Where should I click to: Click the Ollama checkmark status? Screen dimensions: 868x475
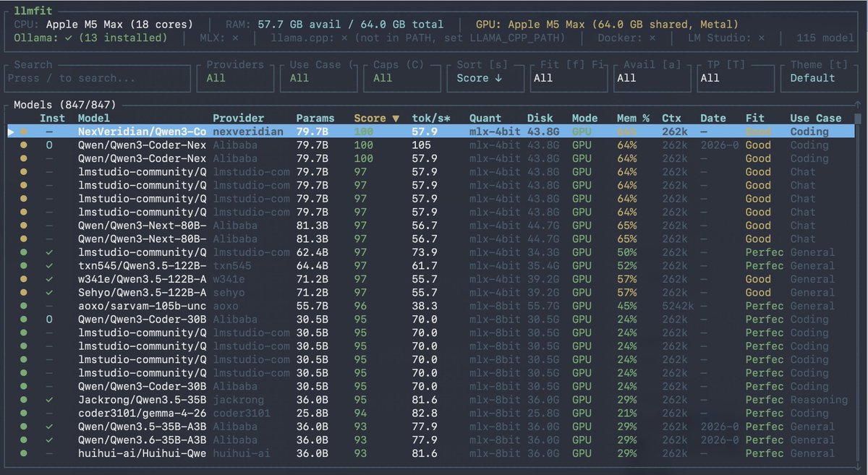click(67, 38)
